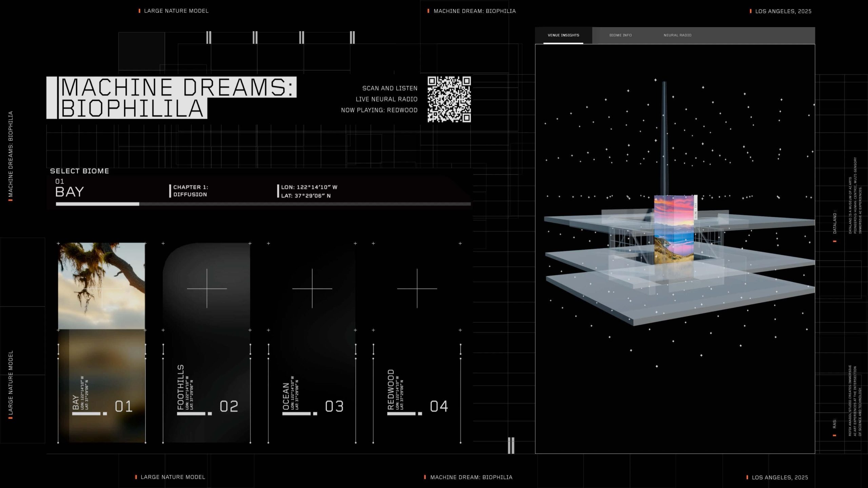The image size is (868, 488).
Task: Open the Neural Radio tab
Action: 677,35
